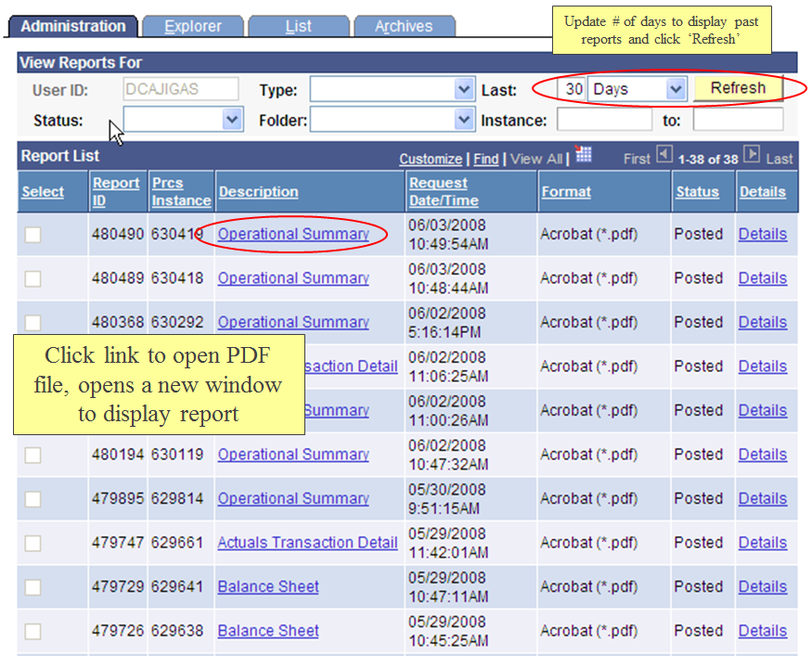Select the checkbox for report 479895
This screenshot has width=812, height=656.
tap(32, 498)
